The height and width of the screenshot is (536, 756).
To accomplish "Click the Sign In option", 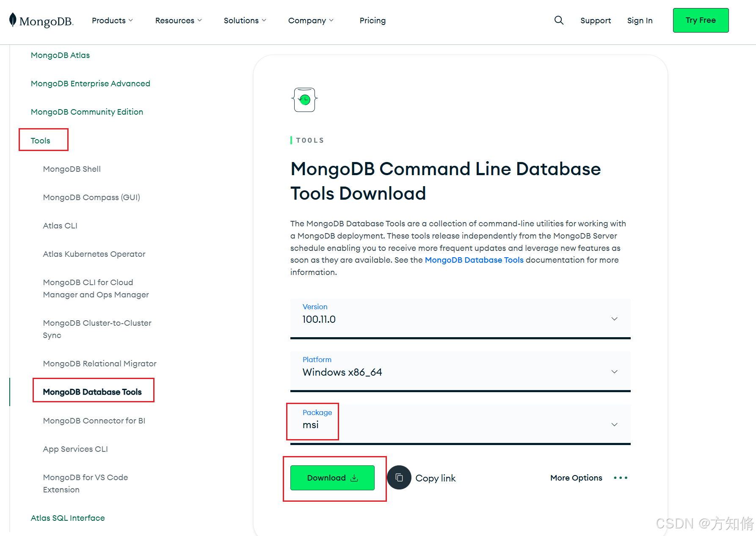I will 640,20.
